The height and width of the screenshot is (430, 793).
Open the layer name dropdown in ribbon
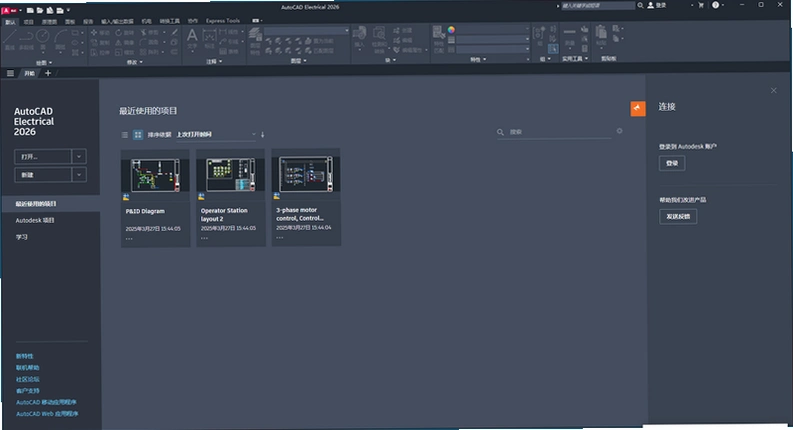click(307, 31)
